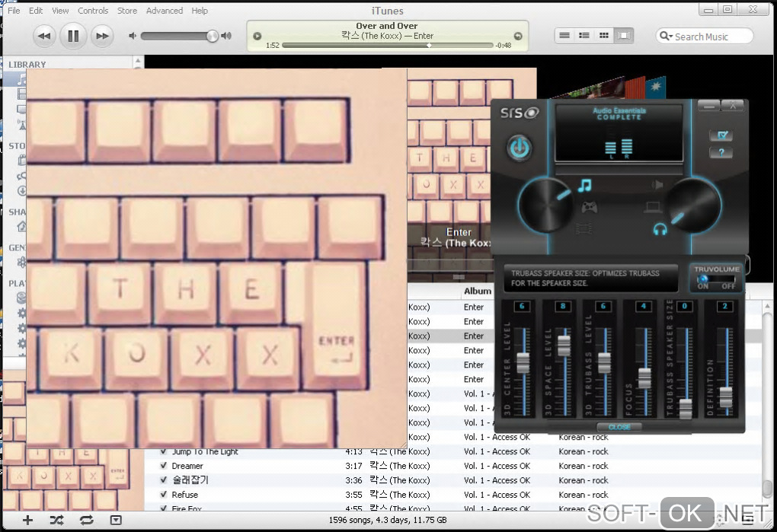This screenshot has height=532, width=777.
Task: Uncheck the song Dreamer
Action: (163, 466)
